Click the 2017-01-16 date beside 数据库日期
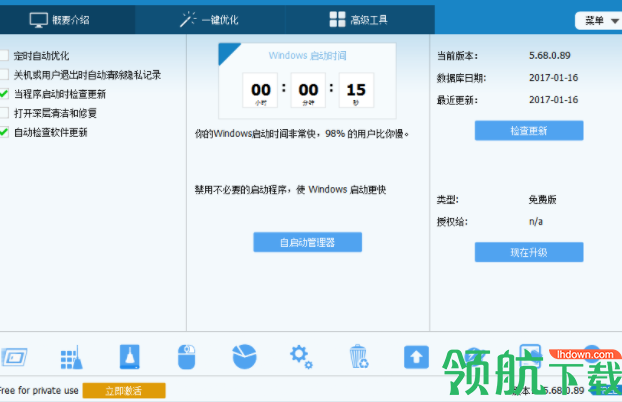 tap(553, 78)
